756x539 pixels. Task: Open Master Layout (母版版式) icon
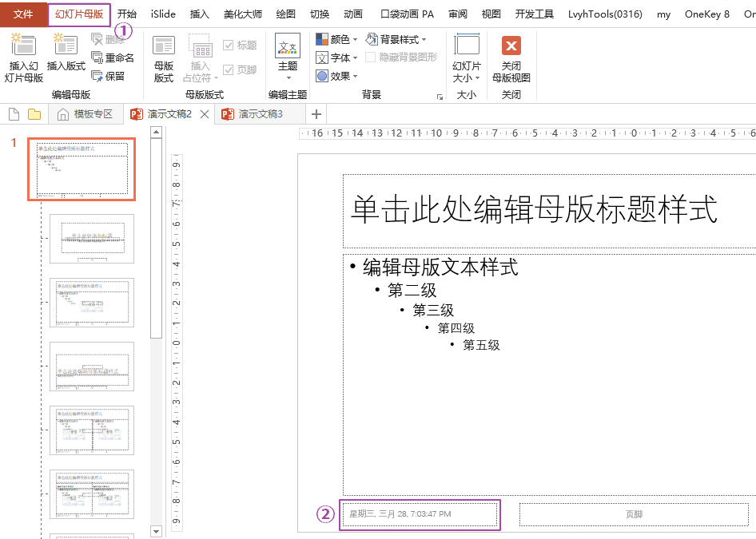pyautogui.click(x=164, y=46)
